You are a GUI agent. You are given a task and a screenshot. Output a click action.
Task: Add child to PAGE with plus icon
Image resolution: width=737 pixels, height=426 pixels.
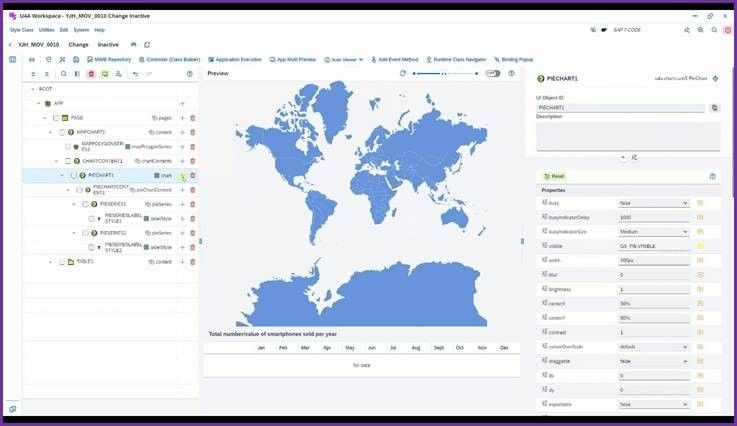pyautogui.click(x=182, y=118)
